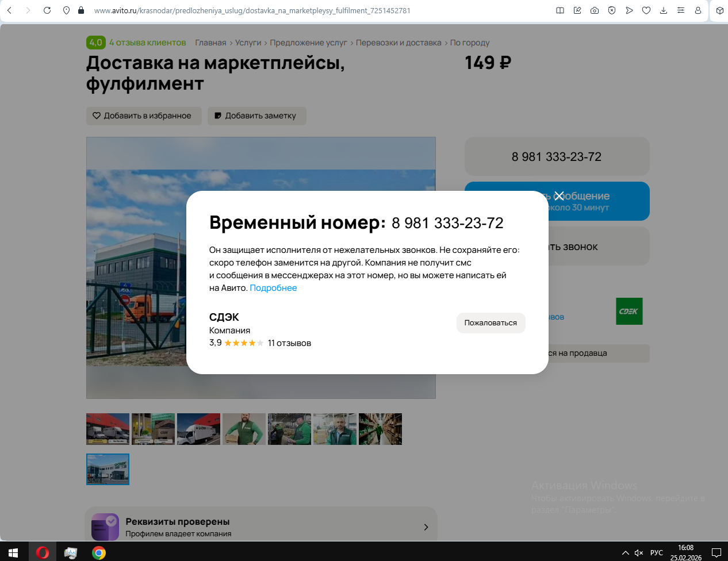Open Opera browser in taskbar
Viewport: 728px width, 561px height.
click(x=43, y=553)
